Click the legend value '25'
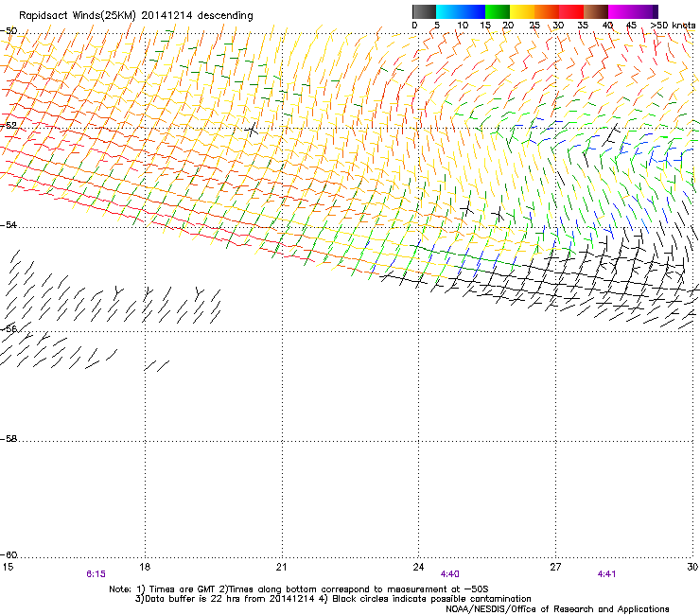The height and width of the screenshot is (615, 700). [534, 25]
